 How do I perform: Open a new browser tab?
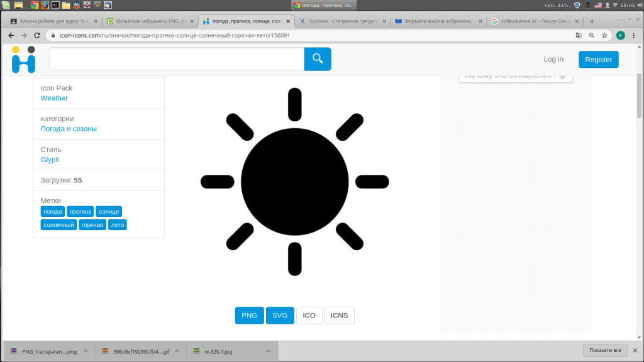592,21
